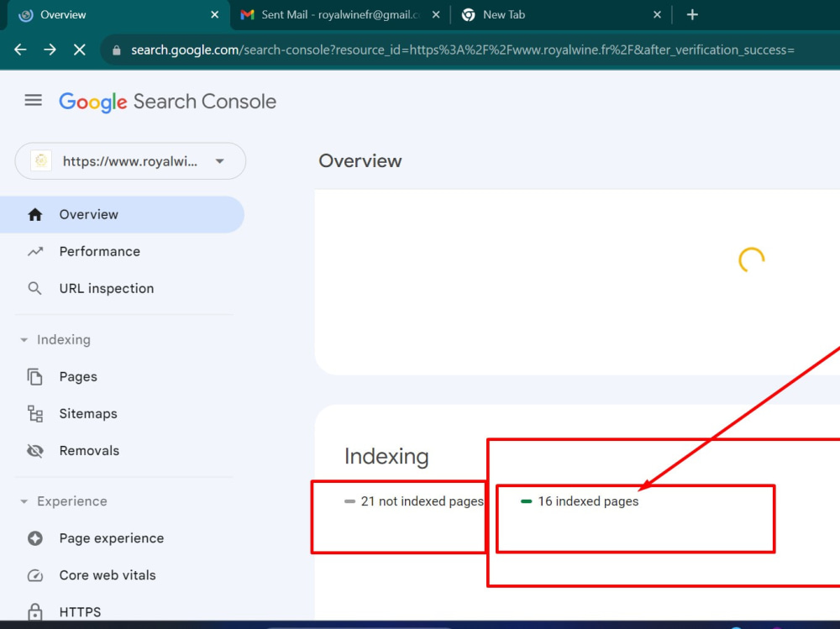Click the Gmail favicon on Sent Mail tab

pyautogui.click(x=247, y=15)
